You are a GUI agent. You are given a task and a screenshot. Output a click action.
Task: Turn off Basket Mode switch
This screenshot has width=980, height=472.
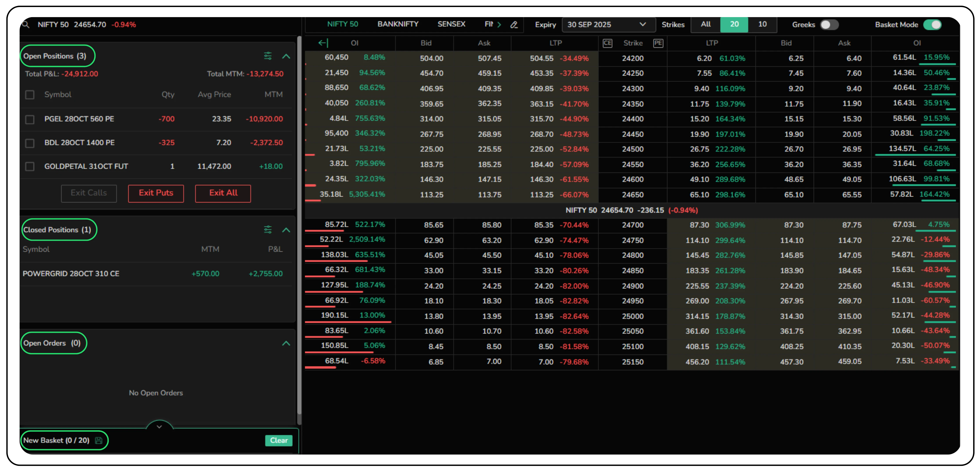[933, 25]
